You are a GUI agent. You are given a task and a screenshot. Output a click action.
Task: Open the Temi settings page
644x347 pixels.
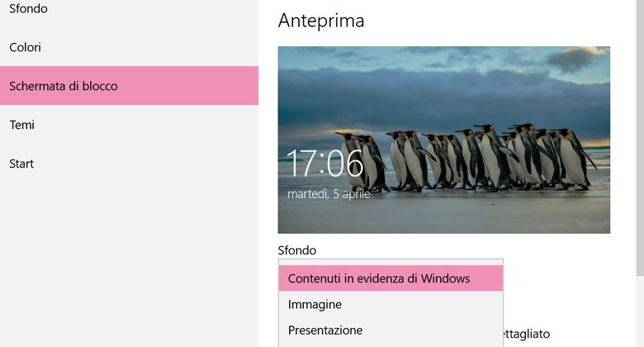click(21, 125)
